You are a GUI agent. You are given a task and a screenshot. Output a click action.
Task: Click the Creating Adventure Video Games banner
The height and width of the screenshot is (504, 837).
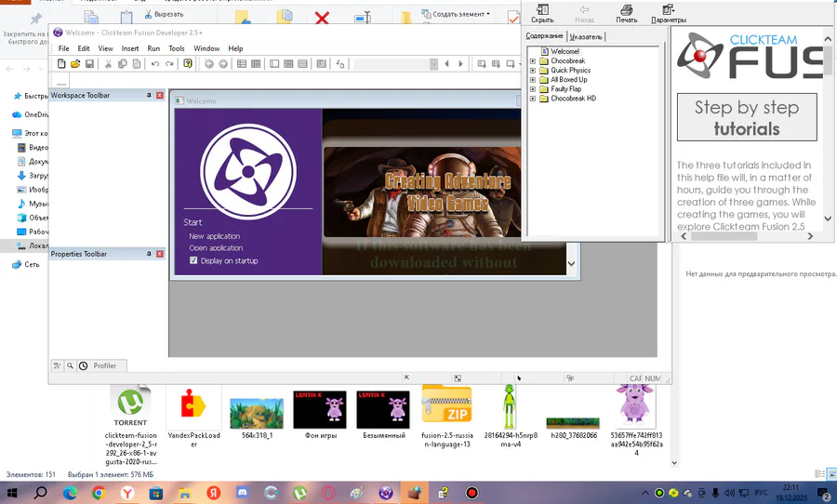421,192
